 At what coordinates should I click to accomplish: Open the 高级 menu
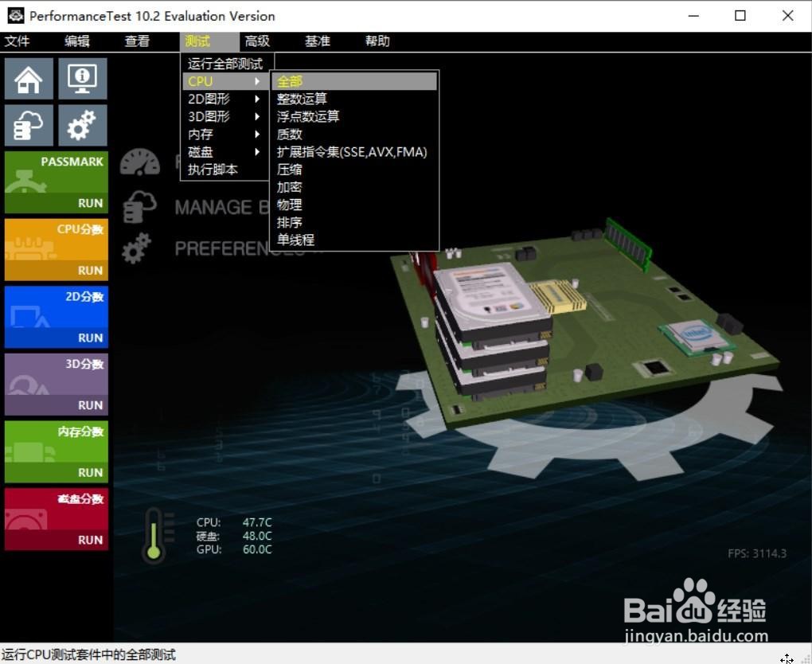257,41
